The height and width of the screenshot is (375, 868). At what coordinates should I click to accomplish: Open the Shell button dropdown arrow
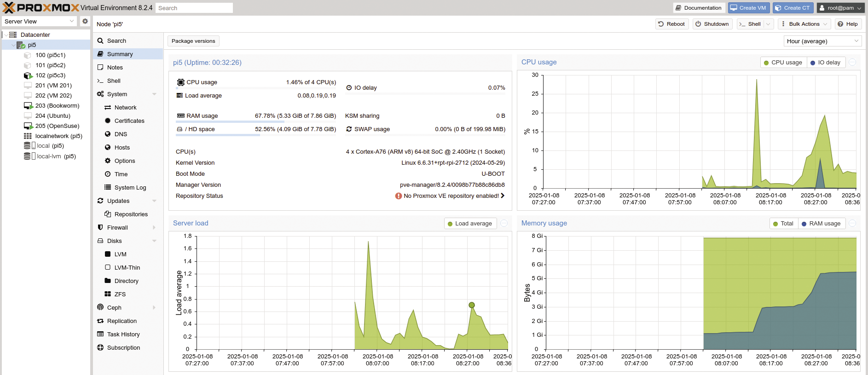coord(768,24)
